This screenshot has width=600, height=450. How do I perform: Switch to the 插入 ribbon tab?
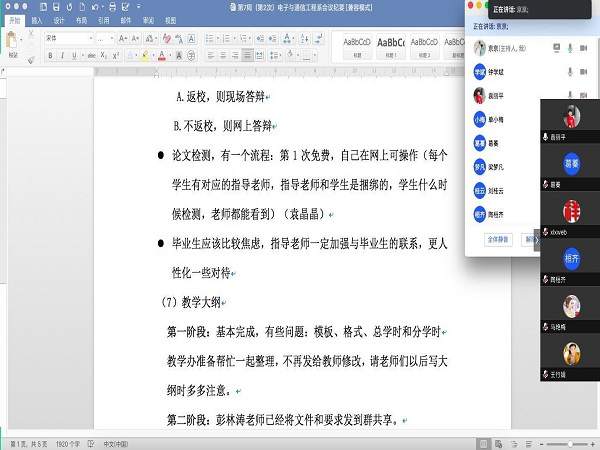[37, 21]
